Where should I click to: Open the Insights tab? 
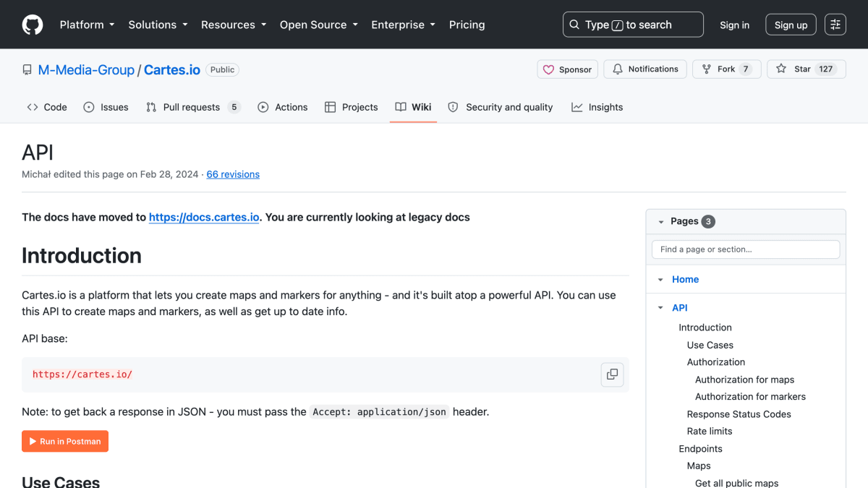pos(597,107)
